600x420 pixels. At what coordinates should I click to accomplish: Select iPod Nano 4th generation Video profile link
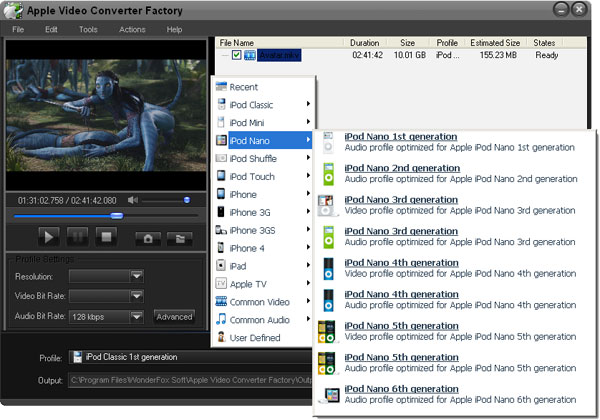click(x=401, y=263)
